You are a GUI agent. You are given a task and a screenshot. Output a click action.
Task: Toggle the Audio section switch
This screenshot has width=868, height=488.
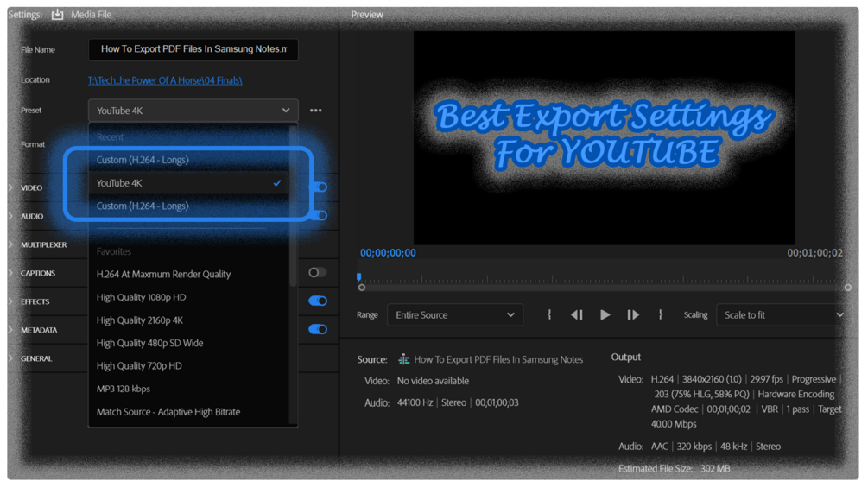(x=320, y=215)
